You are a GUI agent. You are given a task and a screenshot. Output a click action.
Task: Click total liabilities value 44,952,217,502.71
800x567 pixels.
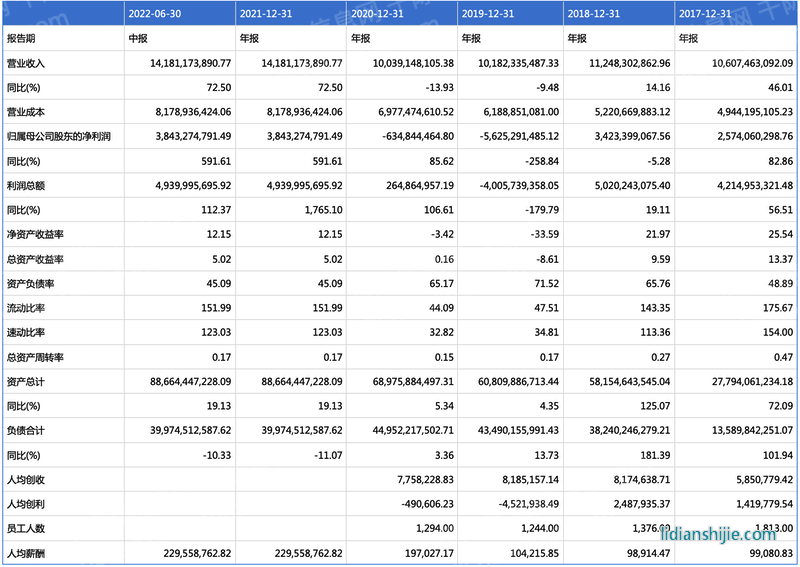[x=413, y=430]
